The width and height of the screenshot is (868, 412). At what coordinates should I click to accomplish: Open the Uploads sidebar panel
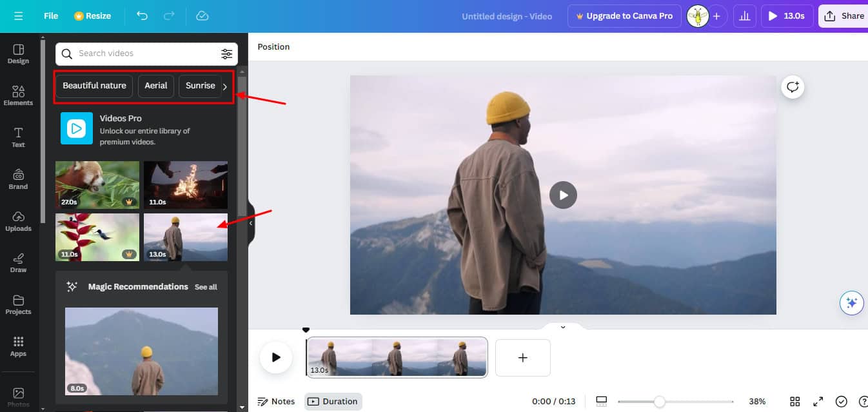click(x=19, y=221)
